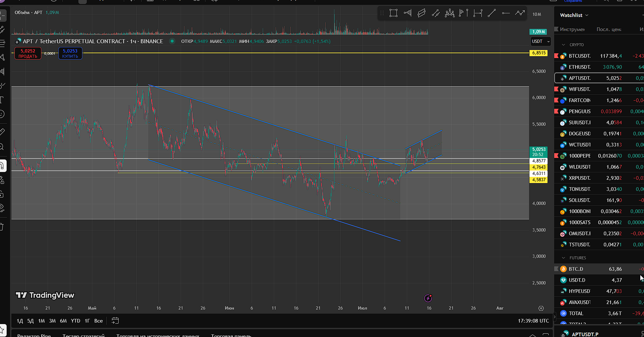The width and height of the screenshot is (644, 337).
Task: Toggle hide all drawings eye icon
Action: [3, 208]
